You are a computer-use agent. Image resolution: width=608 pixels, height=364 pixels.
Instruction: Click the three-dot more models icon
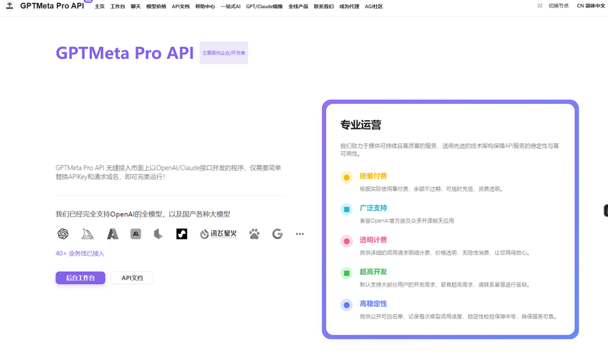299,234
